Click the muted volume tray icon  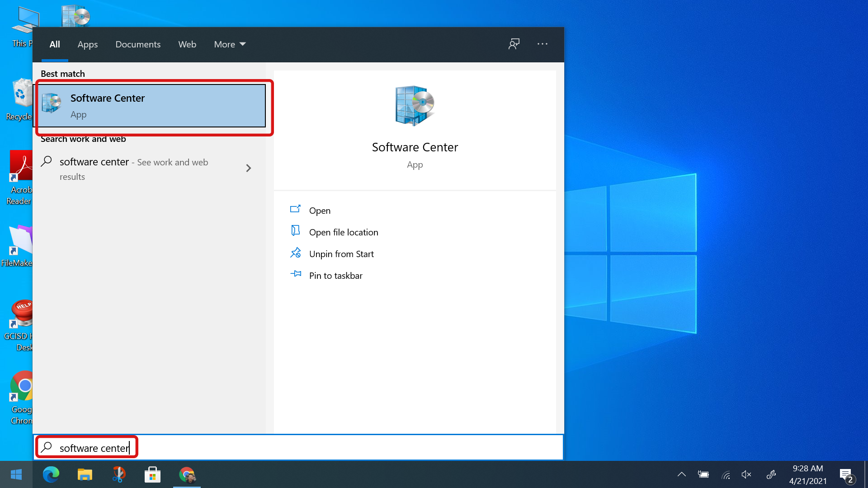click(x=747, y=474)
